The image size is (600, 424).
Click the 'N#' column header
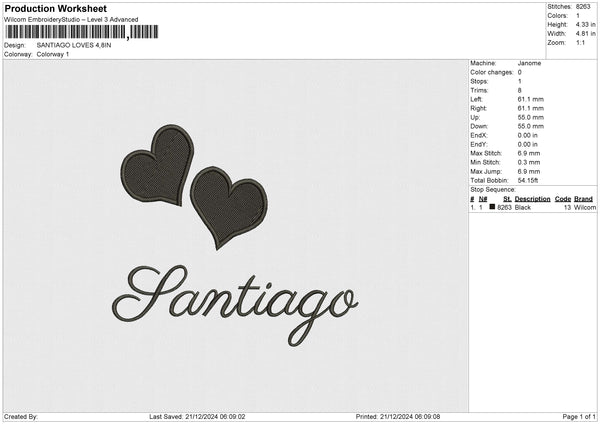483,199
